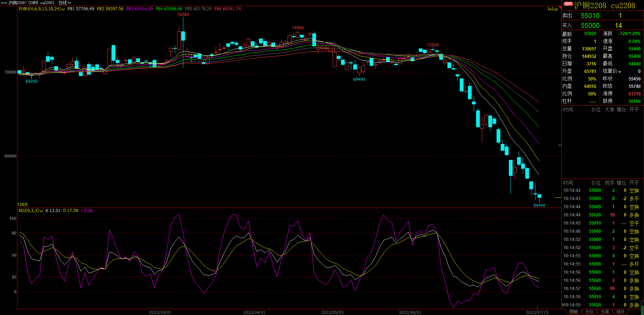The width and height of the screenshot is (644, 315).
Task: Click the 74990 peak price label
Action: click(298, 28)
